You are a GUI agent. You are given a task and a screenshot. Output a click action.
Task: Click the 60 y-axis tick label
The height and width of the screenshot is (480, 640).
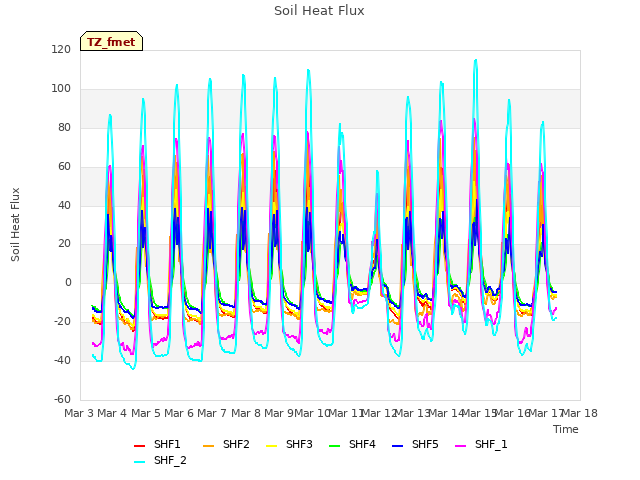point(64,166)
